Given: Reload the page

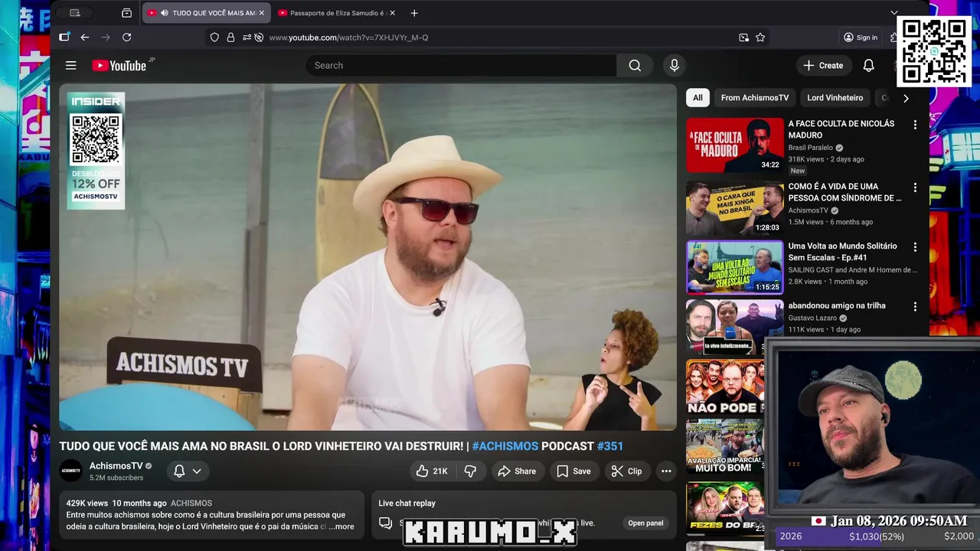Looking at the screenshot, I should pos(126,37).
